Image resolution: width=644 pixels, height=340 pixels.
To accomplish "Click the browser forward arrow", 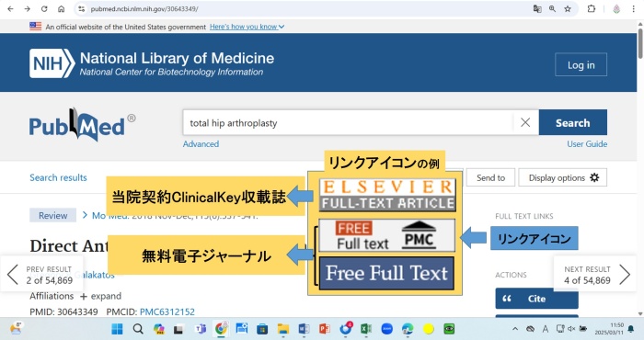I will pos(27,8).
